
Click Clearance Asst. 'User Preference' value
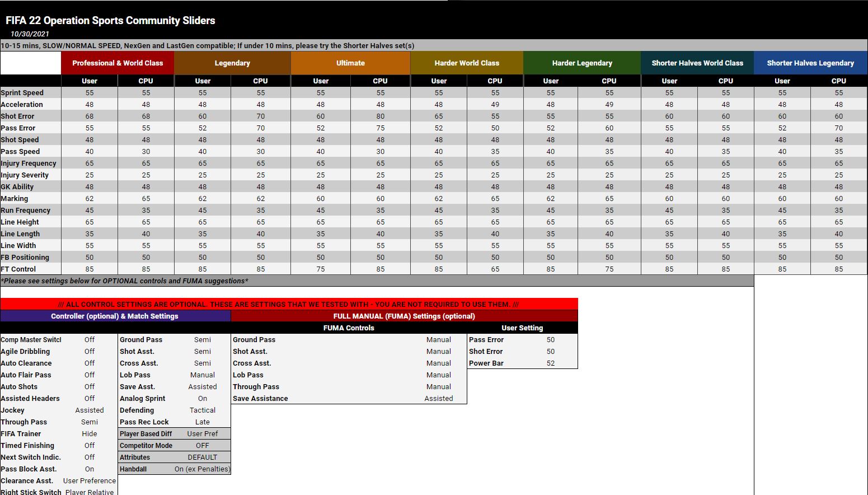pyautogui.click(x=90, y=481)
